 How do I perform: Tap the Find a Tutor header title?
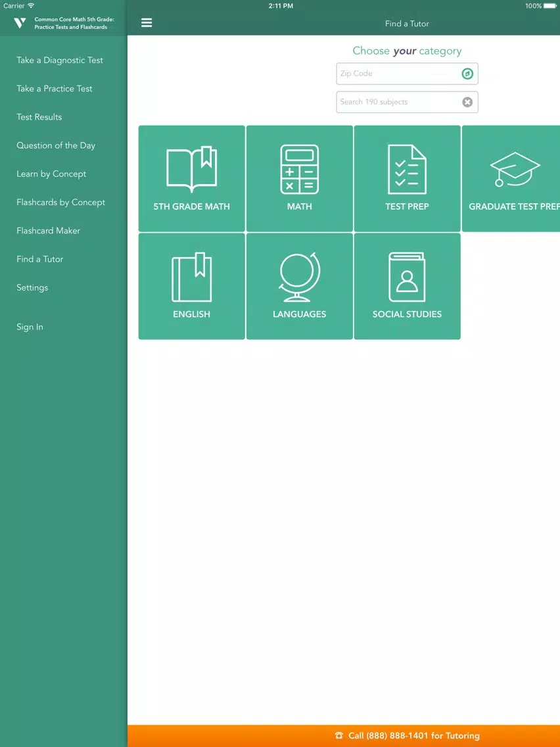pos(407,24)
